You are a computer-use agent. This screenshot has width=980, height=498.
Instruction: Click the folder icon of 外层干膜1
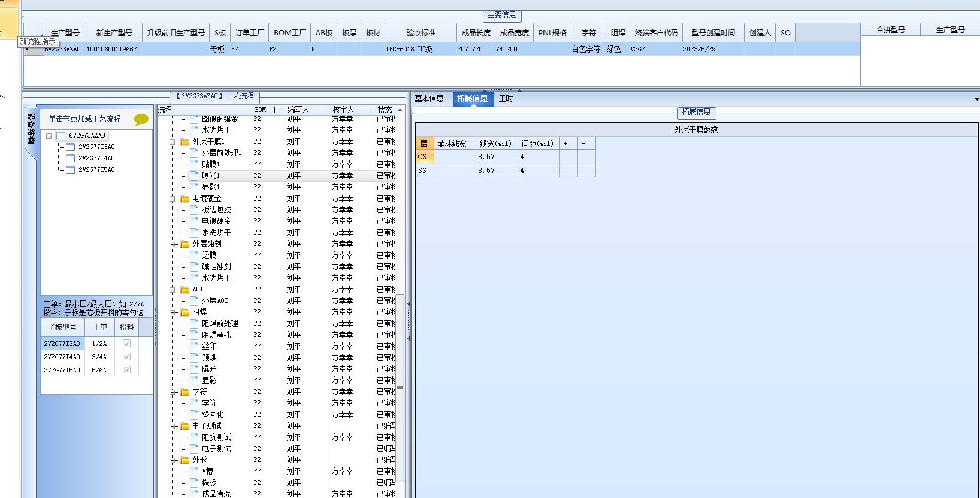click(x=184, y=142)
